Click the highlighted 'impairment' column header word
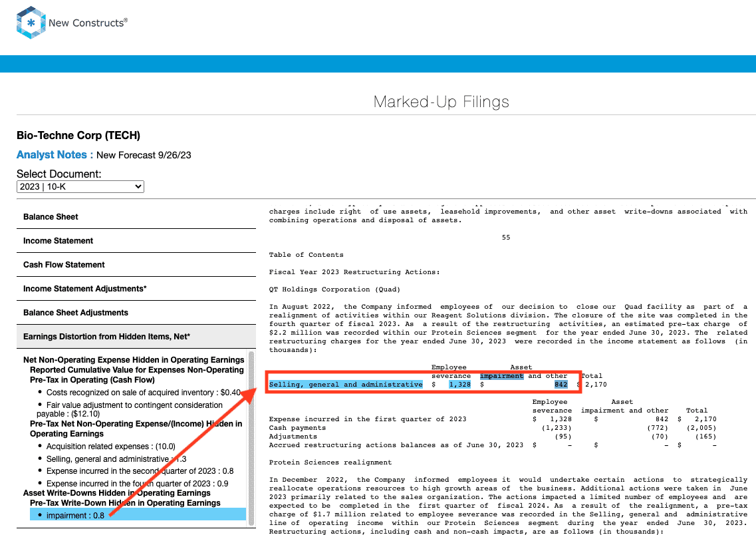 [x=501, y=376]
